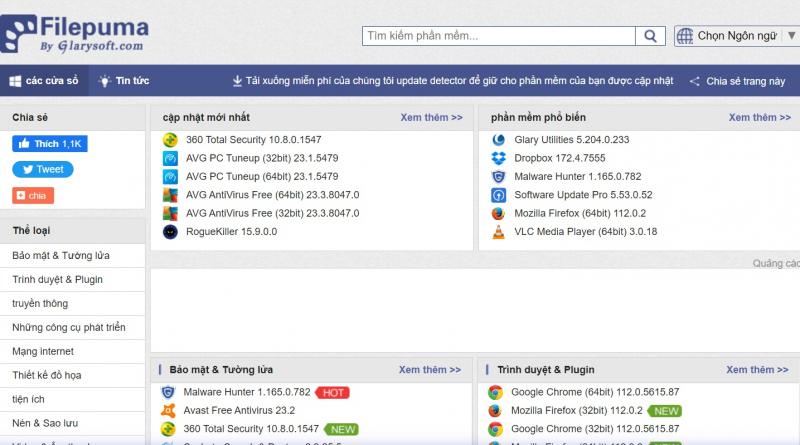Open AVG PC Tuneup (32bit) 23.1.5479 link

pos(262,158)
